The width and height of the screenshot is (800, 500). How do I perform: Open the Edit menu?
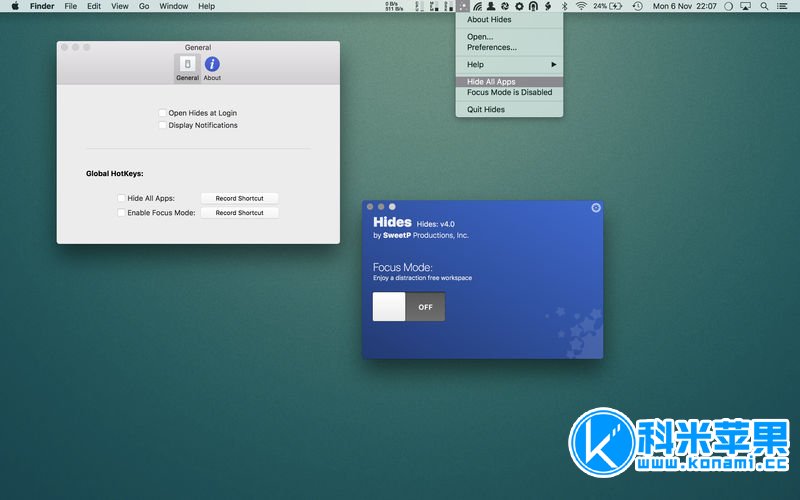(x=94, y=6)
